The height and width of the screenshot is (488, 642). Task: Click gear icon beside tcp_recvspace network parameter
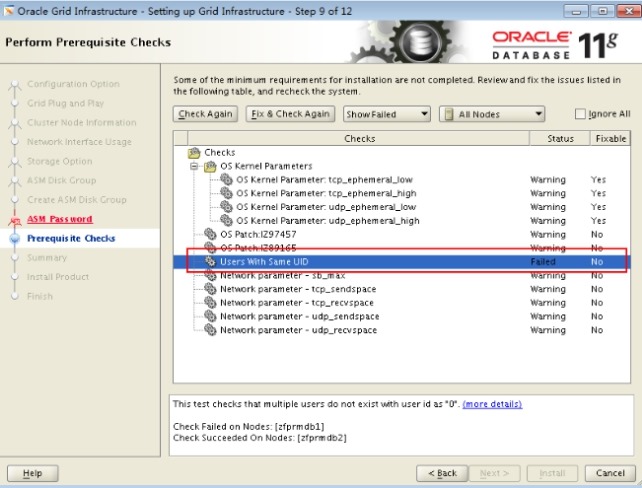point(210,303)
